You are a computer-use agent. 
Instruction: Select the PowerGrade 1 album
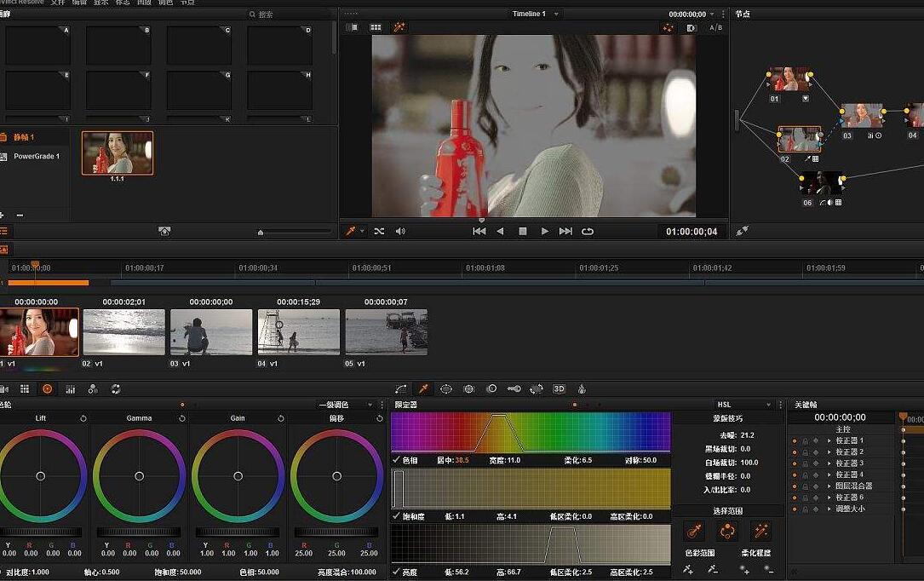[x=36, y=156]
